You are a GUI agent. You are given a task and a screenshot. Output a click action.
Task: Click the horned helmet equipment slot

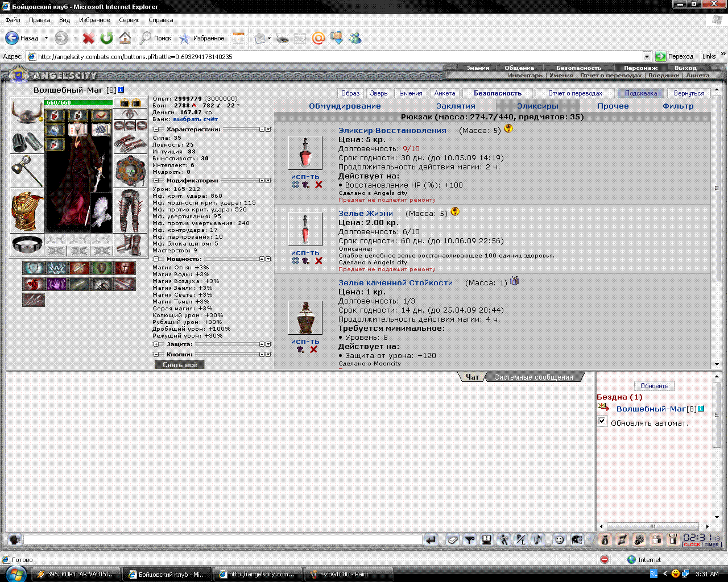27,114
